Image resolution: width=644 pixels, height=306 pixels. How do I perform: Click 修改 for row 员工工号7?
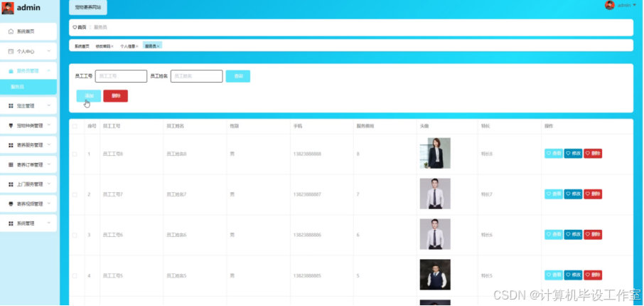click(x=573, y=194)
